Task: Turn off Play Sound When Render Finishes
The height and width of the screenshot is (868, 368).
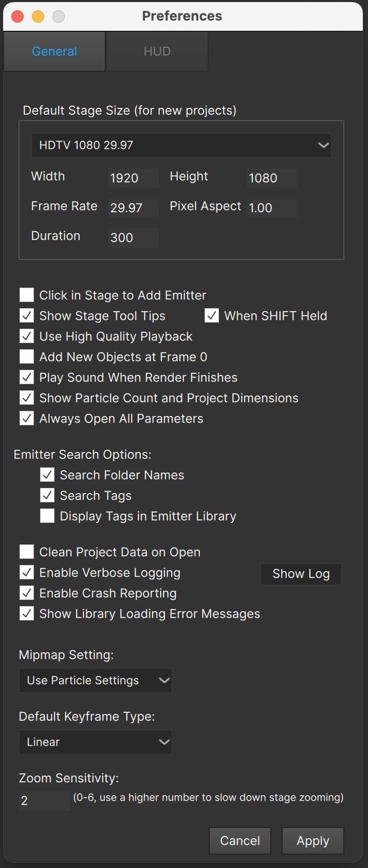Action: [x=27, y=377]
